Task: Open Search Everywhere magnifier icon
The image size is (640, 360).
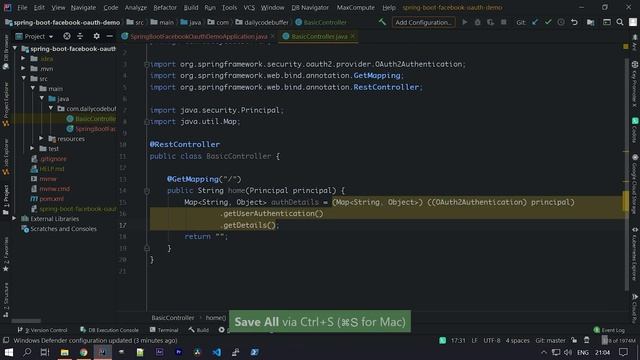Action: [x=620, y=22]
